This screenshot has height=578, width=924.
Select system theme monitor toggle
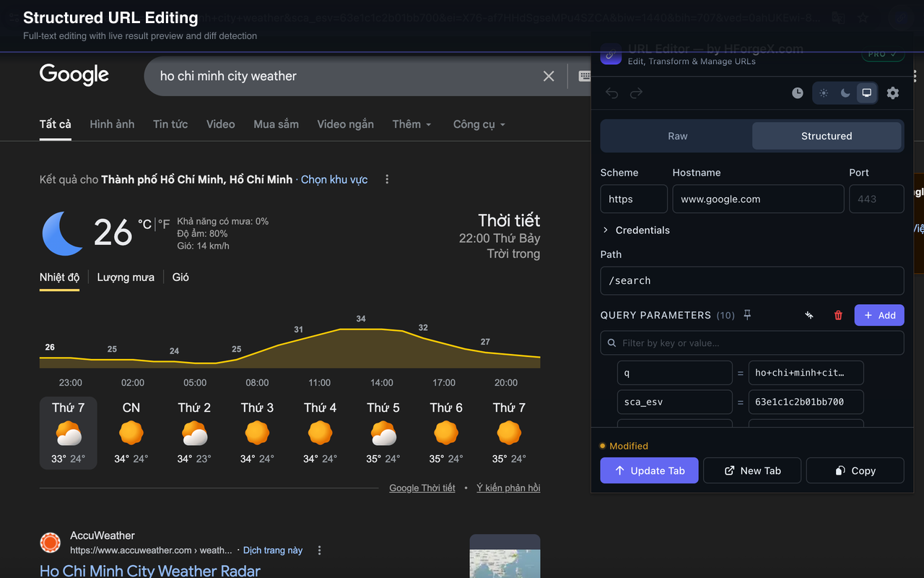click(x=866, y=93)
